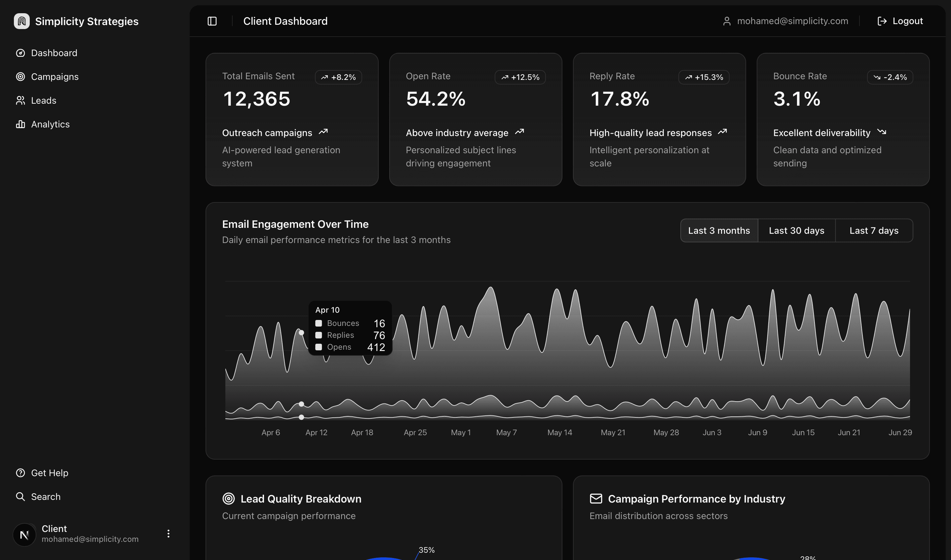Select the Search magnifier icon
951x560 pixels.
(x=21, y=496)
